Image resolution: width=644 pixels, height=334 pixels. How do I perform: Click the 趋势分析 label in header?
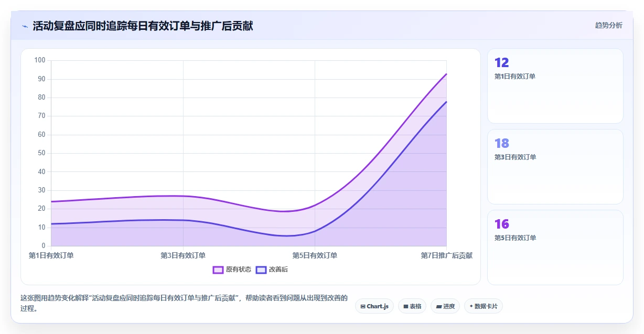[608, 25]
